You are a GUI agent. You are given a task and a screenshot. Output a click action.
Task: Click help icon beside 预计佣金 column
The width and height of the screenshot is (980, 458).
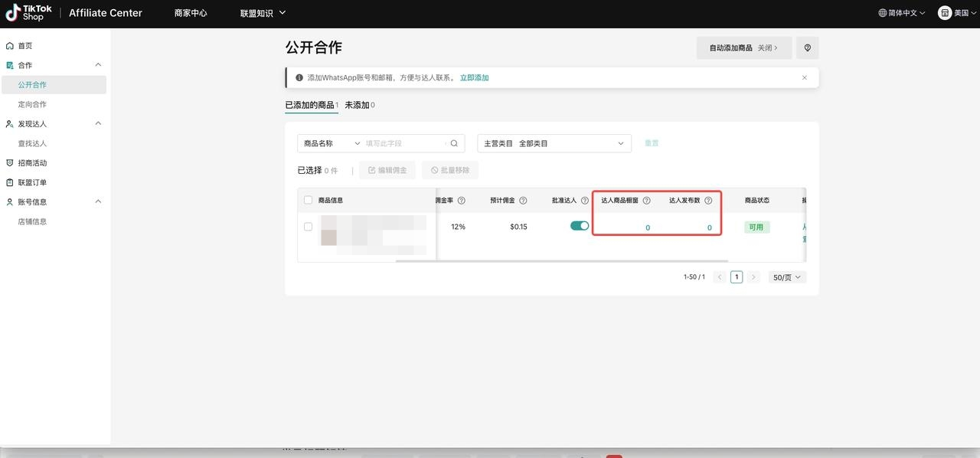point(523,201)
